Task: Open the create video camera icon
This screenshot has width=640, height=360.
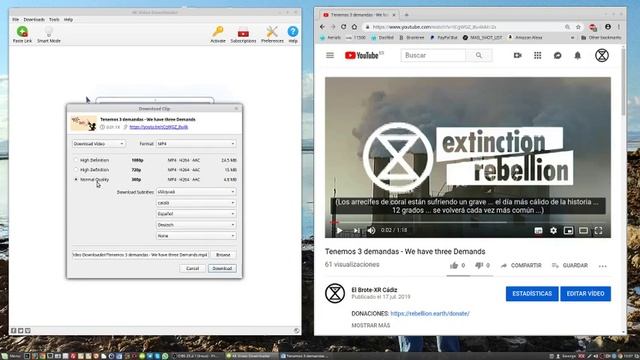Action: tap(518, 55)
